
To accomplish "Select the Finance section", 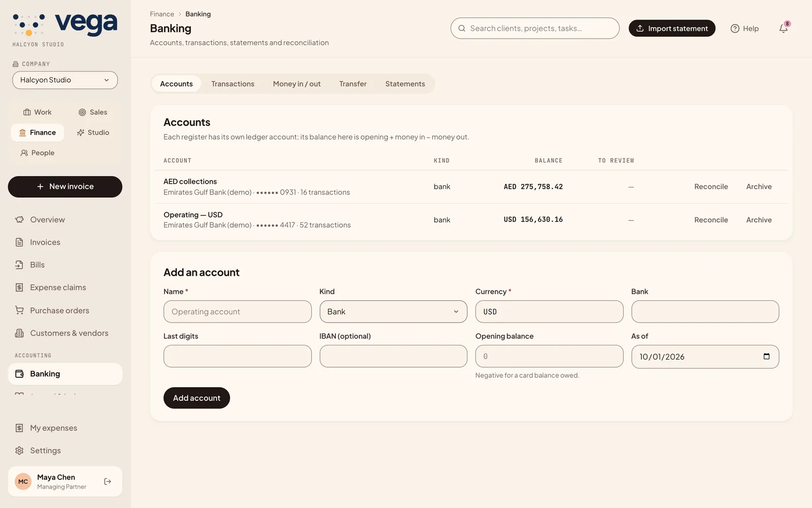I will click(38, 133).
